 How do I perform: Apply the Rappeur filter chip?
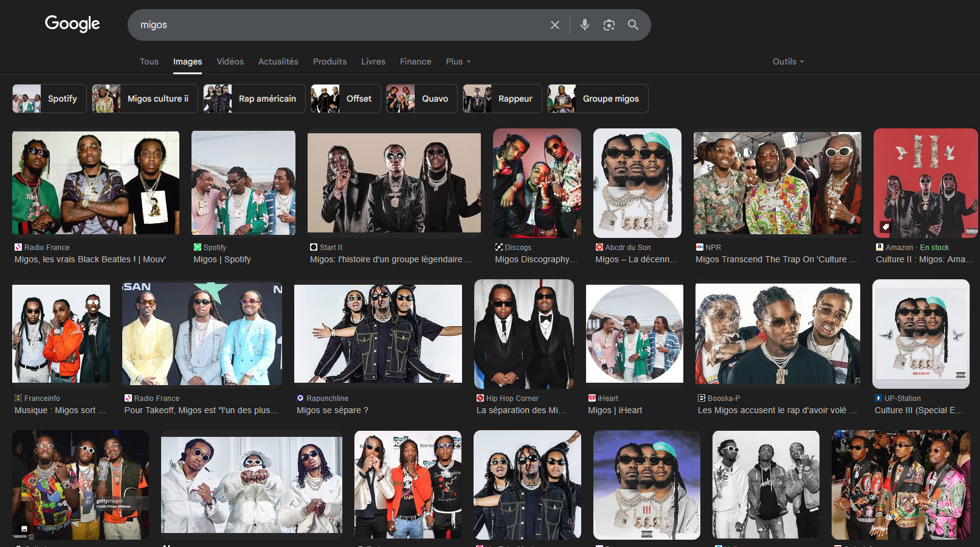click(x=502, y=99)
